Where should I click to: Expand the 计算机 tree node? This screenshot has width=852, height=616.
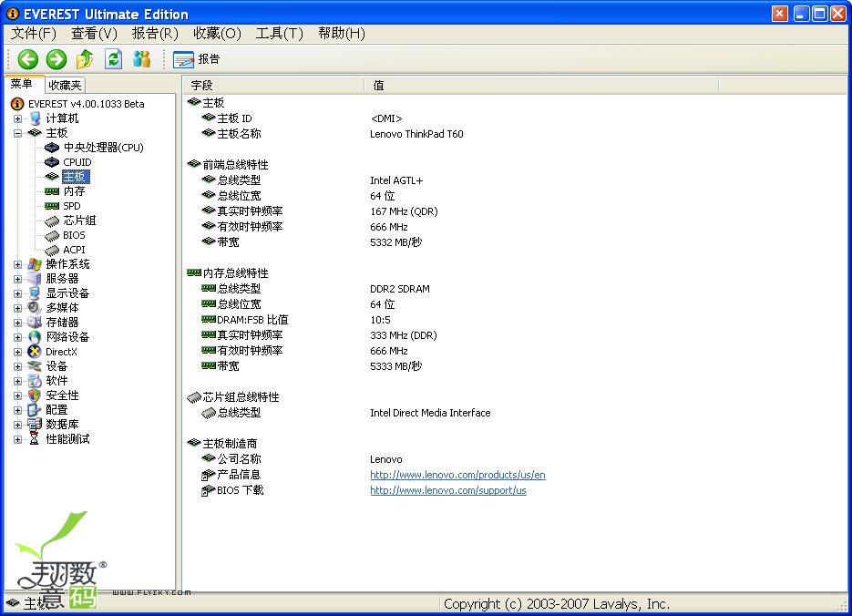(17, 118)
